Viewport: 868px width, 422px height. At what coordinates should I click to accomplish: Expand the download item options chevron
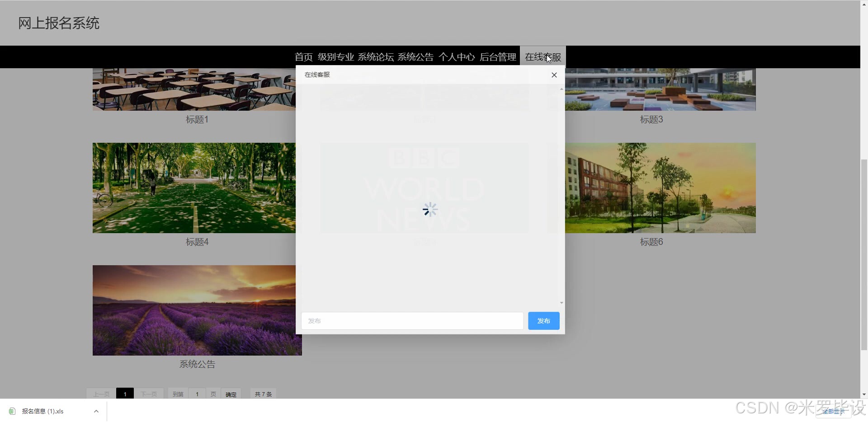click(x=96, y=411)
